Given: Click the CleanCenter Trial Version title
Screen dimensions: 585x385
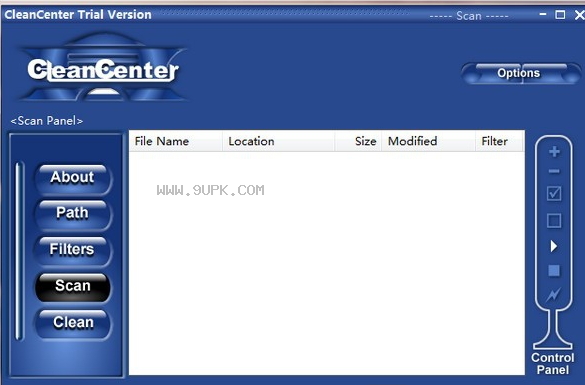Looking at the screenshot, I should point(78,15).
